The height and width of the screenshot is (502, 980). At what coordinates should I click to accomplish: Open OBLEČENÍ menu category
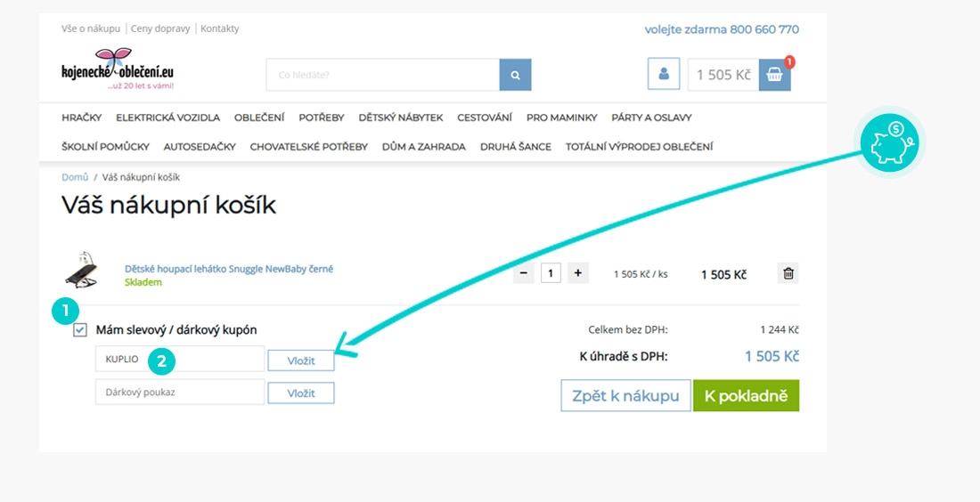(x=259, y=117)
